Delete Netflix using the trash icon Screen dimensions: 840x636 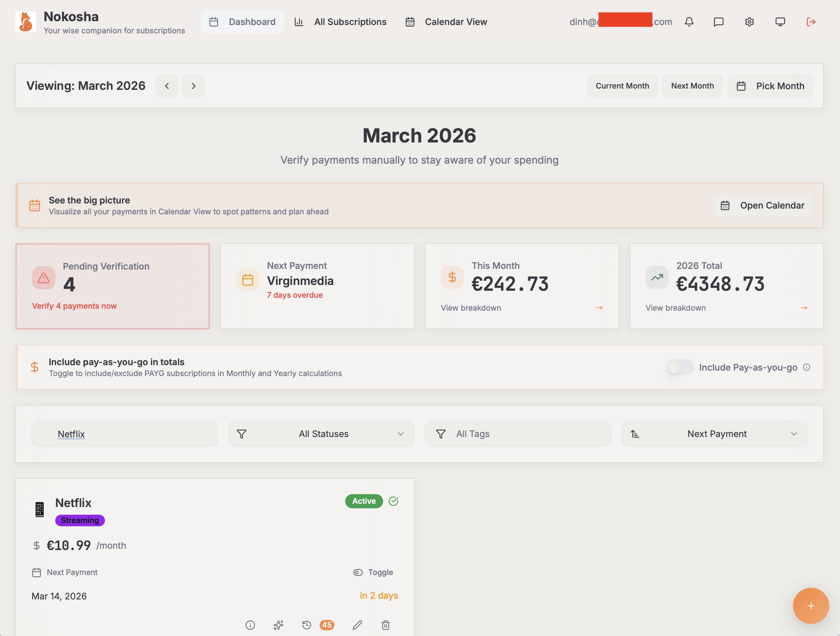pos(385,625)
